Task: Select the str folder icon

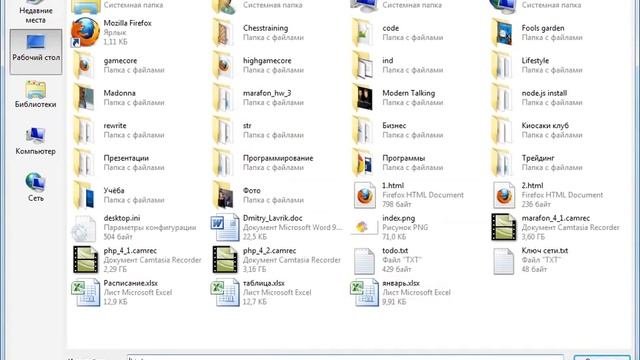Action: (223, 130)
